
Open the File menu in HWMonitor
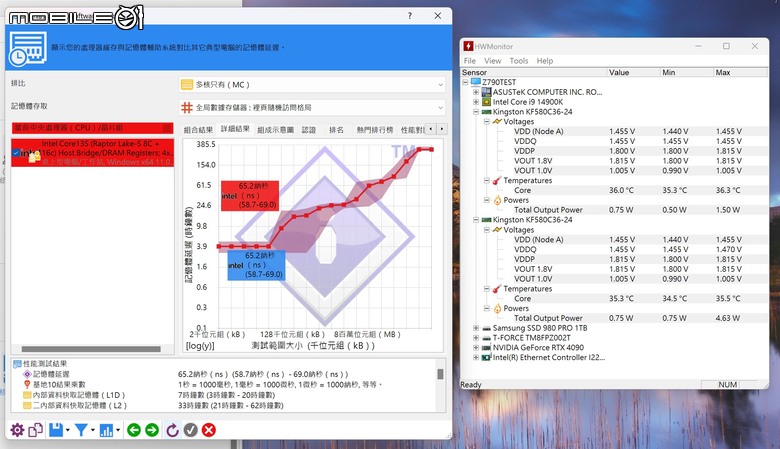(470, 61)
